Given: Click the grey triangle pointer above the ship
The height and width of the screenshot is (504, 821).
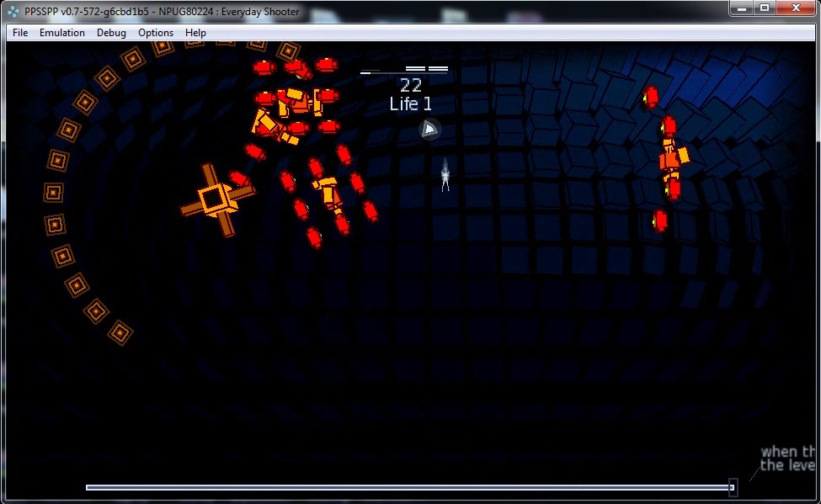Looking at the screenshot, I should (429, 129).
